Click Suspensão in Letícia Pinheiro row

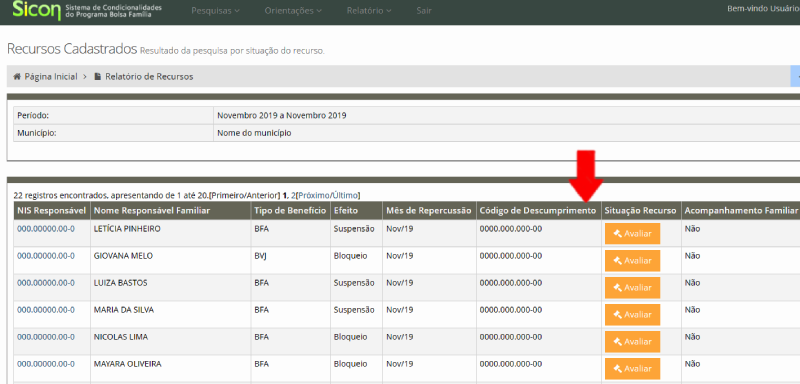pyautogui.click(x=354, y=229)
